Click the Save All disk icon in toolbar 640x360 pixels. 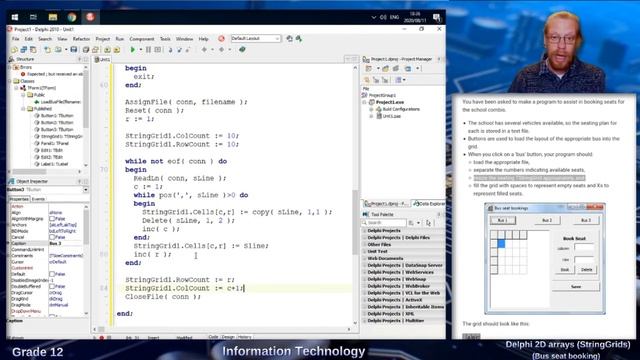(74, 50)
